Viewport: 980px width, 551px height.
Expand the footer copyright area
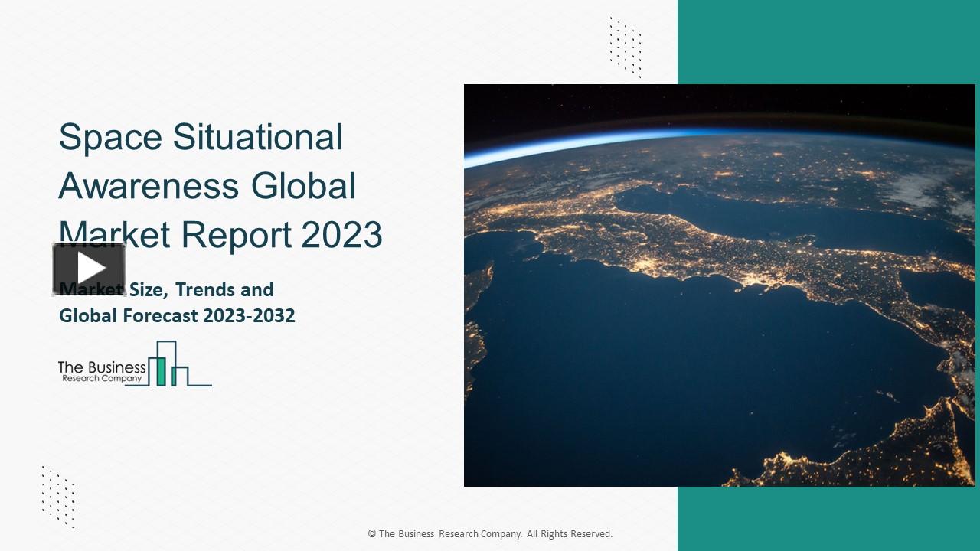(489, 533)
